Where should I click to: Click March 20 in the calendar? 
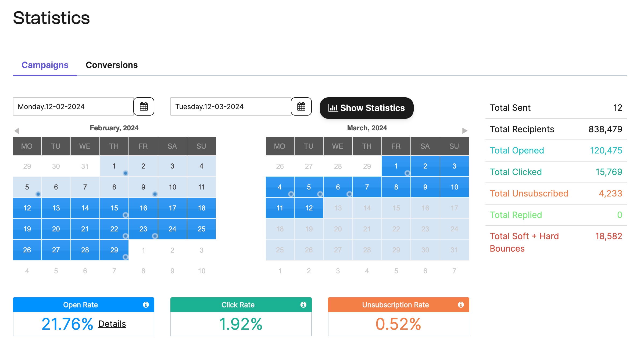(338, 229)
